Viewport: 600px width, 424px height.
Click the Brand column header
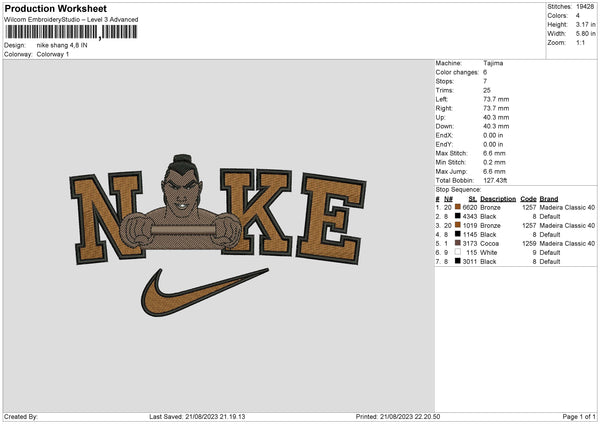point(549,199)
